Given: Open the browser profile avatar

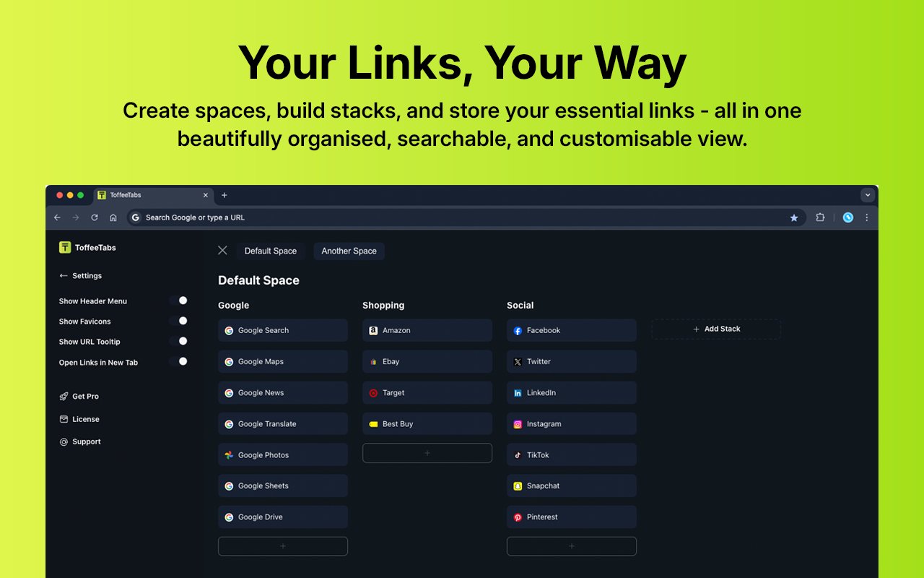Looking at the screenshot, I should [x=848, y=217].
